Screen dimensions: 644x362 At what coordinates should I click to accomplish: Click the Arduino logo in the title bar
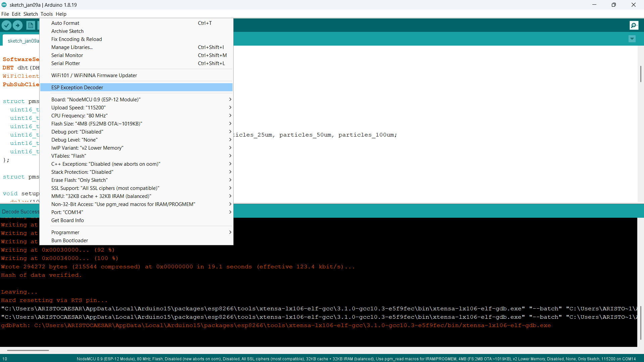click(x=4, y=5)
